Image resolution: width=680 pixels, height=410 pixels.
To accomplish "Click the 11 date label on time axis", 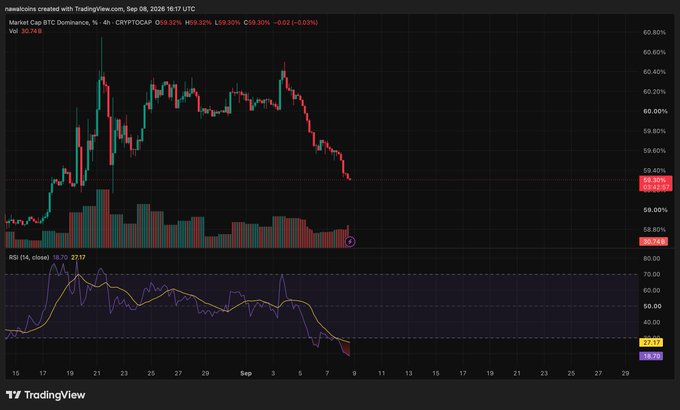I will tap(381, 374).
